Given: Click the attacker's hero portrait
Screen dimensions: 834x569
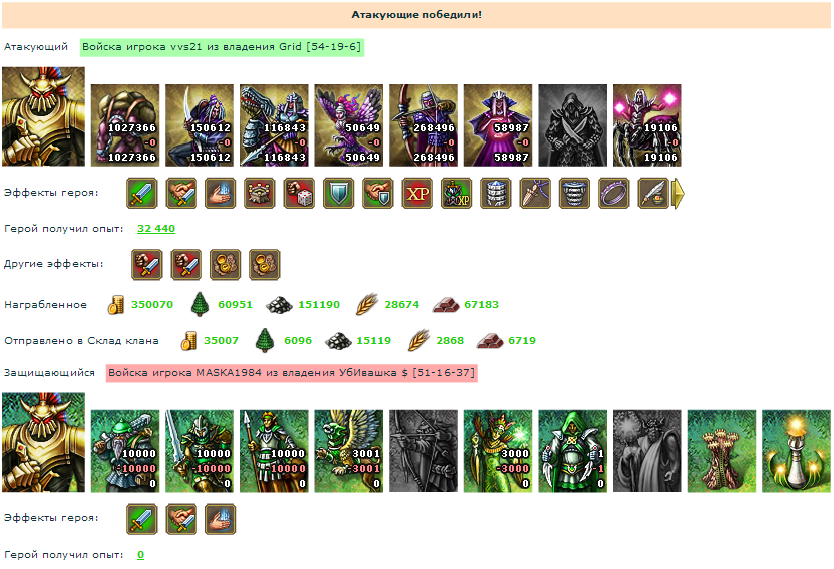Looking at the screenshot, I should (44, 116).
